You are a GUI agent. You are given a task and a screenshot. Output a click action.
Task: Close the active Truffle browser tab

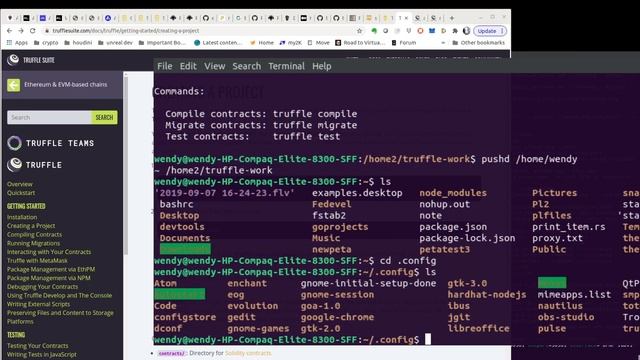tap(406, 18)
